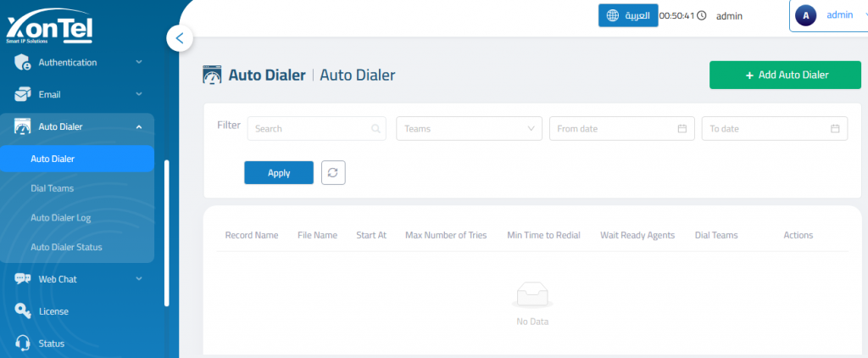The image size is (868, 358).
Task: Click the globe language icon
Action: point(613,15)
